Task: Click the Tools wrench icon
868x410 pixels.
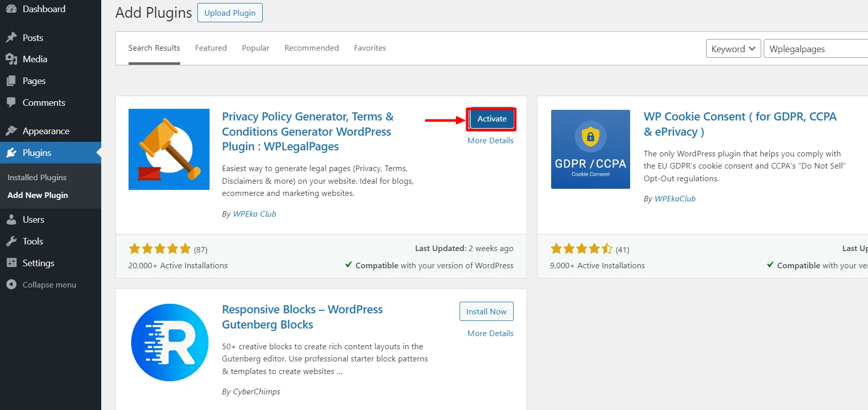Action: (11, 241)
